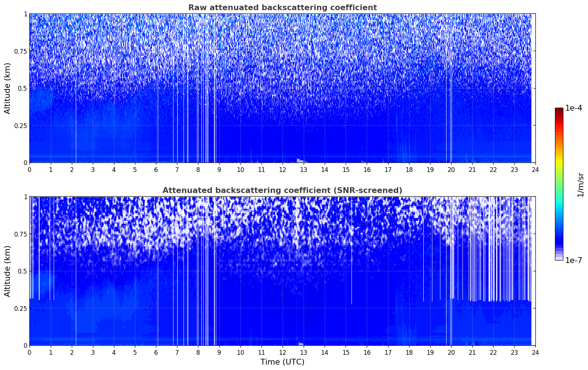Click hour 12 tick on upper plot
The height and width of the screenshot is (370, 588).
pos(283,169)
